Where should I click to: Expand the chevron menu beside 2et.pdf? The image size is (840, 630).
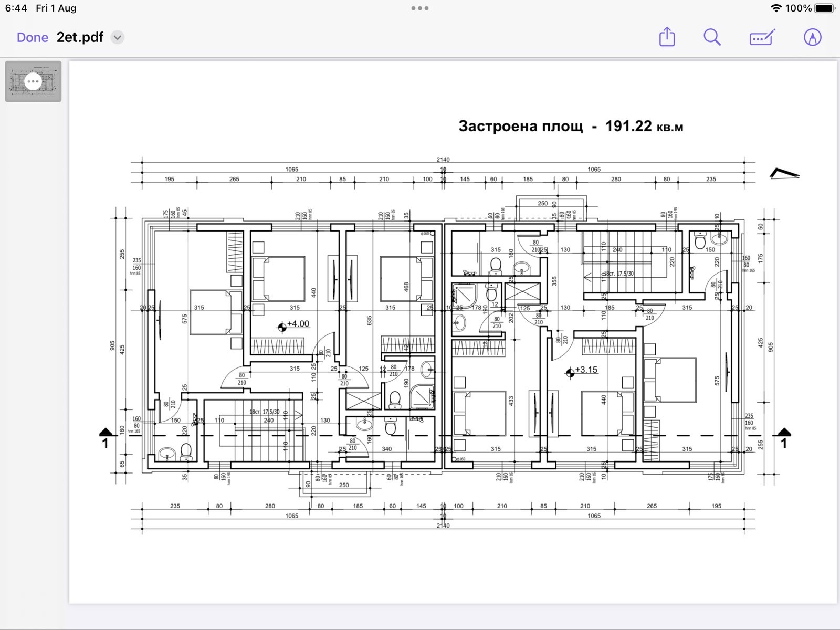click(118, 37)
